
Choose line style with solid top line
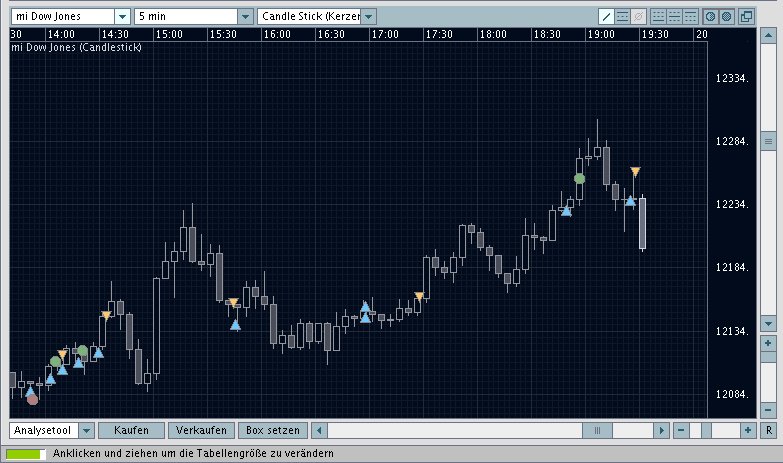[x=691, y=16]
